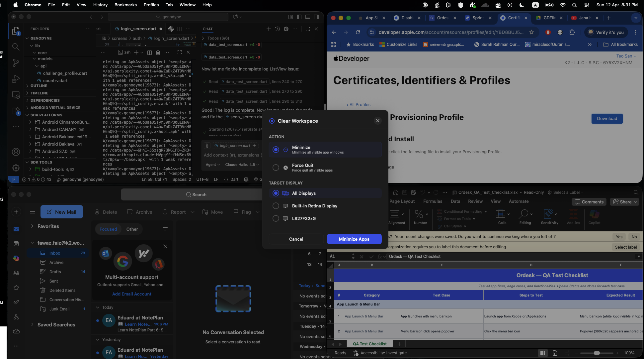This screenshot has height=359, width=644.
Task: Select Run and Debug in VS Code sidebar
Action: pyautogui.click(x=16, y=79)
